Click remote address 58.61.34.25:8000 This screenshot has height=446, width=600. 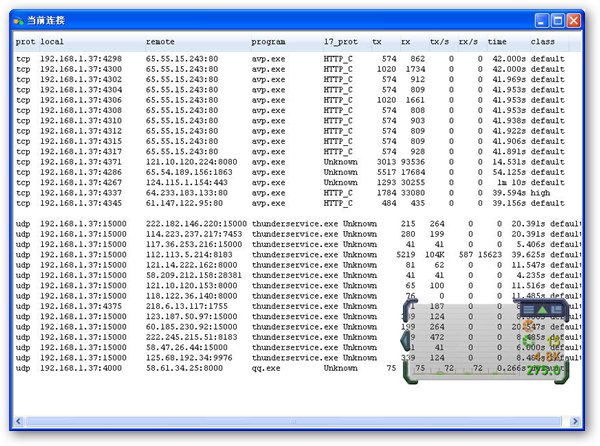coord(184,368)
